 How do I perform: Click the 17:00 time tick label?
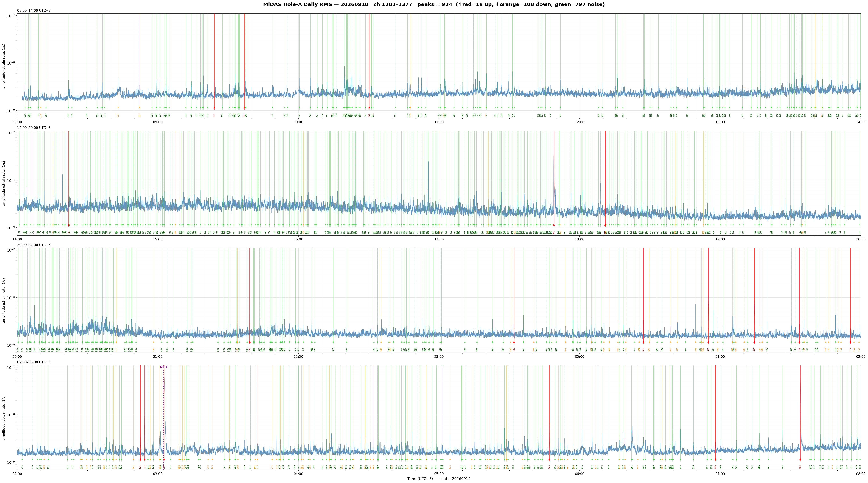pyautogui.click(x=439, y=239)
